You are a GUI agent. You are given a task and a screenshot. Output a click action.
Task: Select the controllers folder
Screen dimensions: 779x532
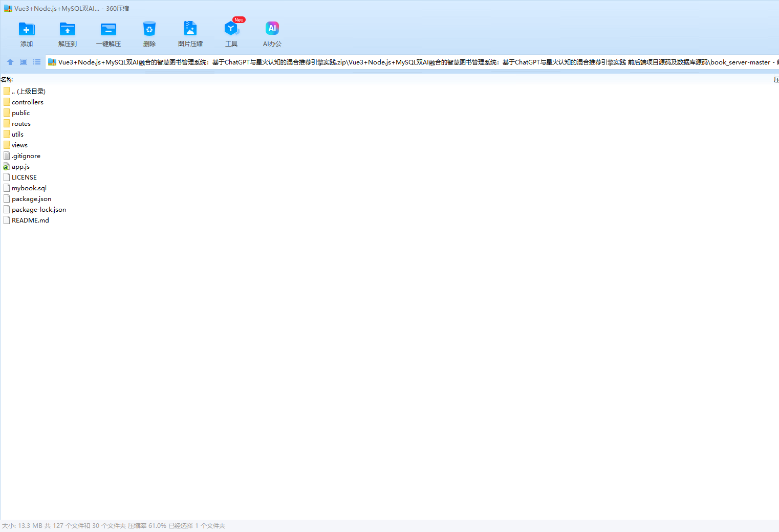(24, 102)
